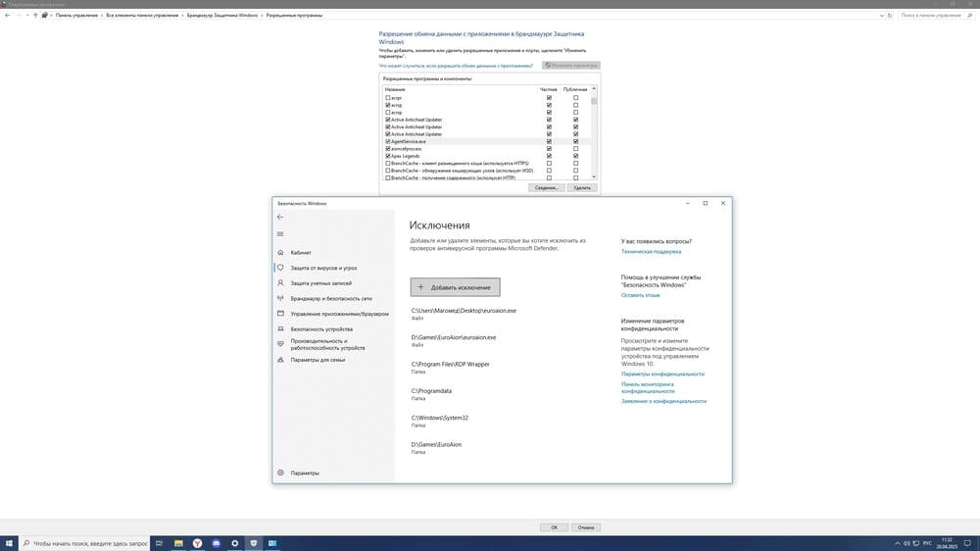The image size is (980, 551).
Task: Toggle the AgentService.exe checkbox
Action: point(388,141)
